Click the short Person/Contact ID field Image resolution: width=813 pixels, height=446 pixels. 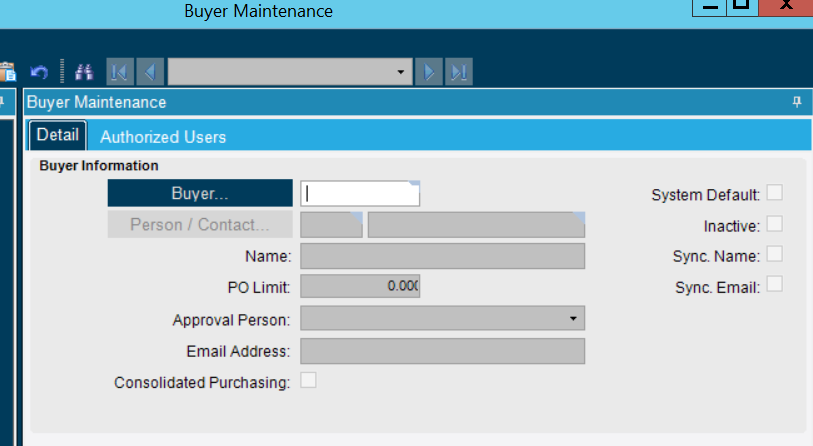331,225
